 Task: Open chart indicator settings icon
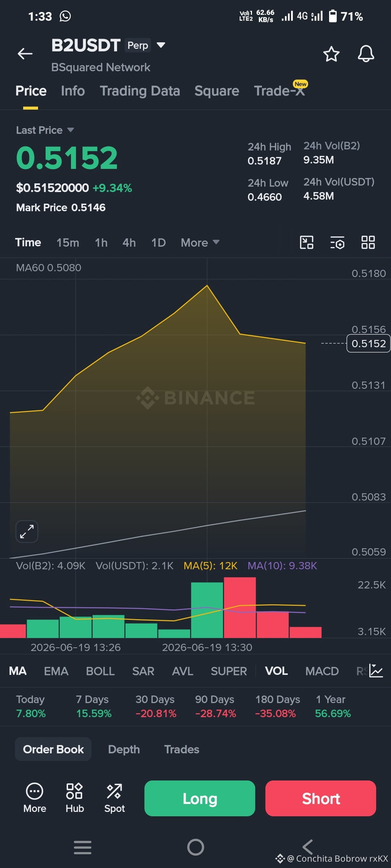coord(337,242)
